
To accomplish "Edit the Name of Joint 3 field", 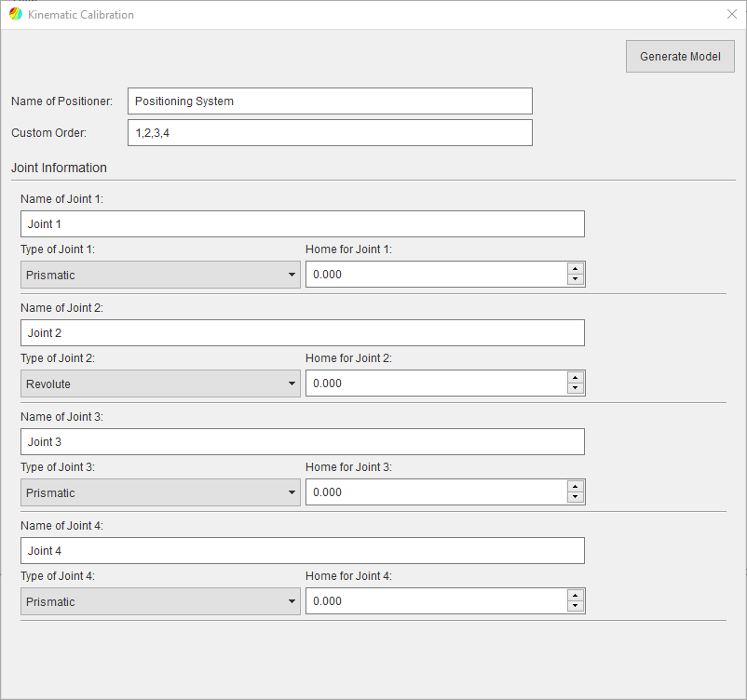I will [x=303, y=442].
